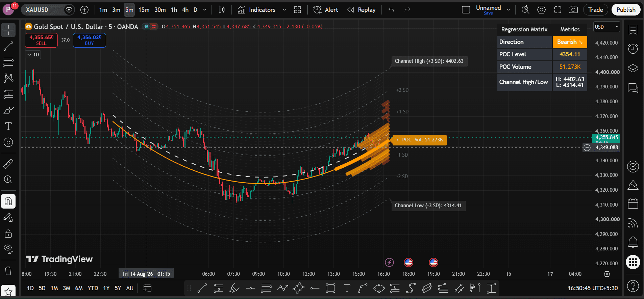
Task: Toggle magnet mode for drawings
Action: tap(8, 201)
